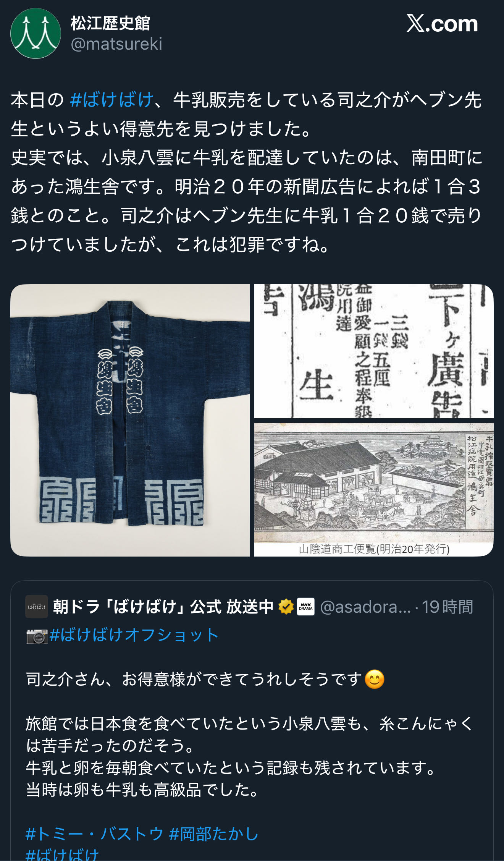Open the @matsureki handle
The width and height of the screenshot is (504, 861).
point(116,44)
